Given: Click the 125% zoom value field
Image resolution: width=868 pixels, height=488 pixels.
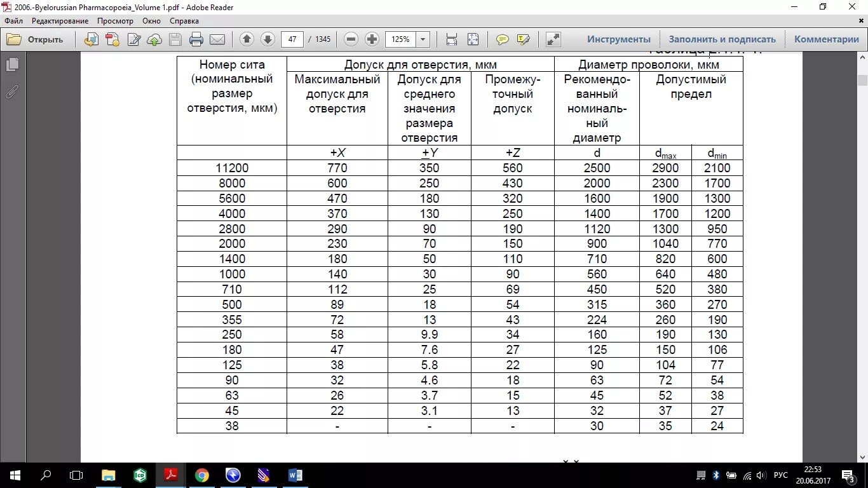Looking at the screenshot, I should 400,39.
